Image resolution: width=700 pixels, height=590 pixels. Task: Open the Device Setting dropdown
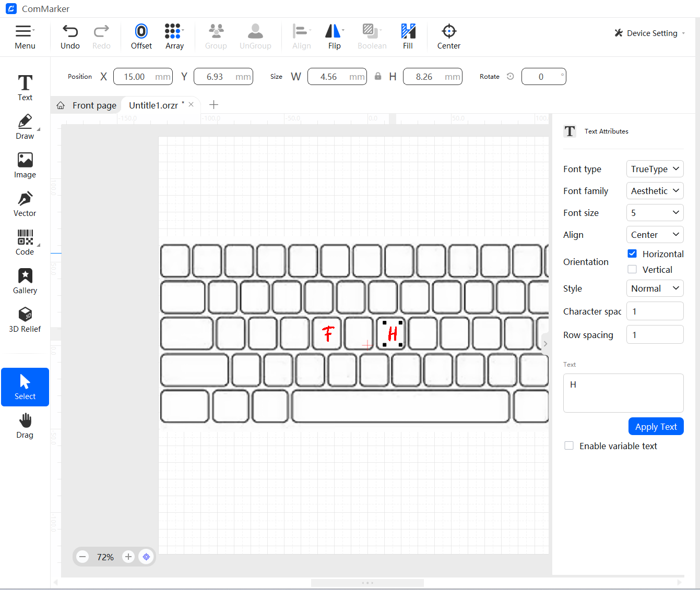[649, 33]
